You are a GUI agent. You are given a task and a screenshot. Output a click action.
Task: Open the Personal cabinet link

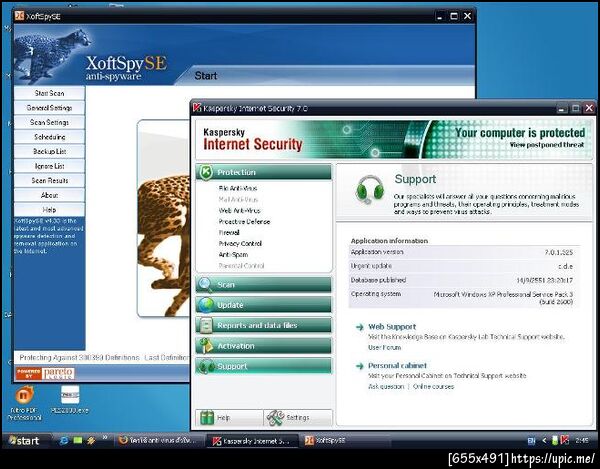click(397, 365)
